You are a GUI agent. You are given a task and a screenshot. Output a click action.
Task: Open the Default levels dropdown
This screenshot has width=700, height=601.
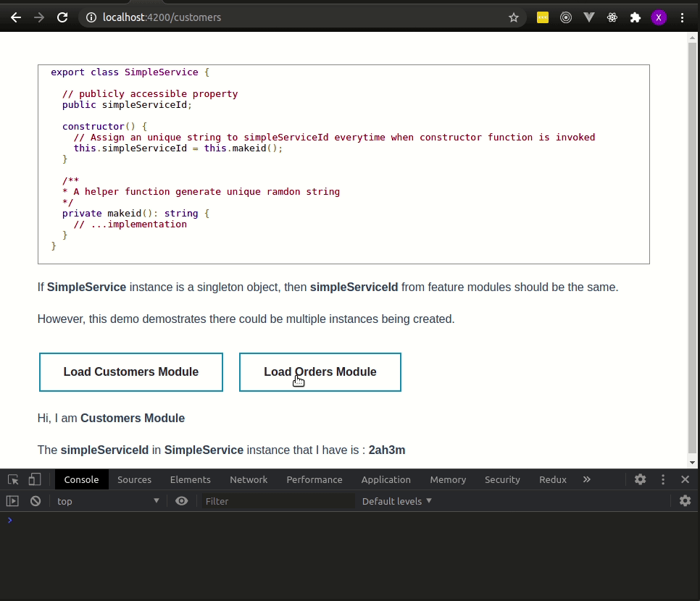point(396,500)
